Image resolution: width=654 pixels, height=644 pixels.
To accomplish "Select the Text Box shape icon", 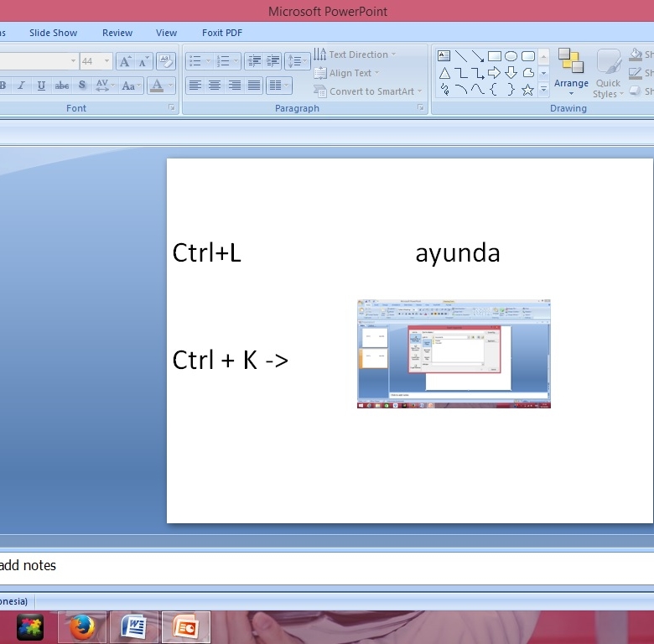I will (x=444, y=56).
